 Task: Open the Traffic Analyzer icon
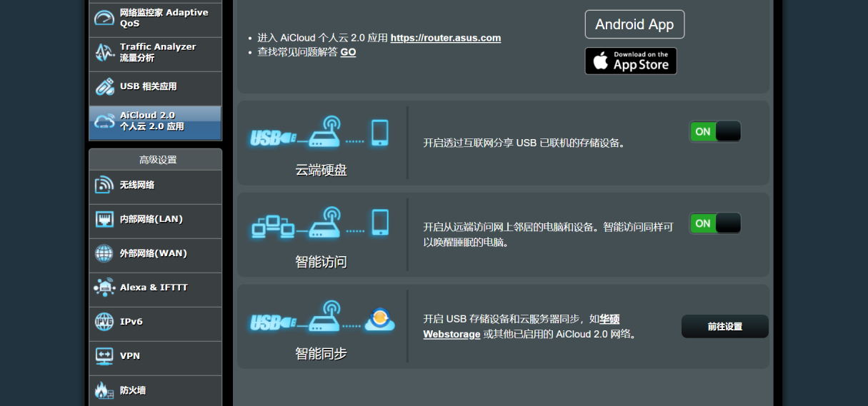pos(104,52)
